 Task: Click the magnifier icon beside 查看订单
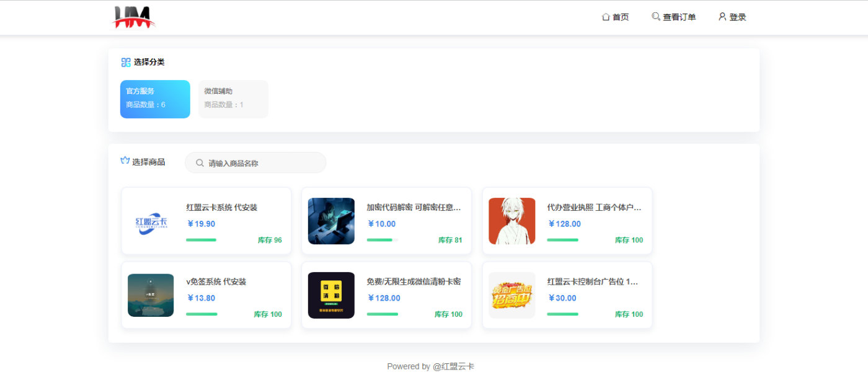[x=655, y=17]
